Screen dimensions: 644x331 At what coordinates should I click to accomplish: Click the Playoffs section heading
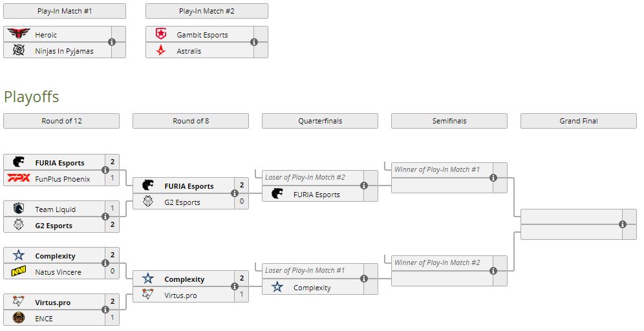point(31,97)
